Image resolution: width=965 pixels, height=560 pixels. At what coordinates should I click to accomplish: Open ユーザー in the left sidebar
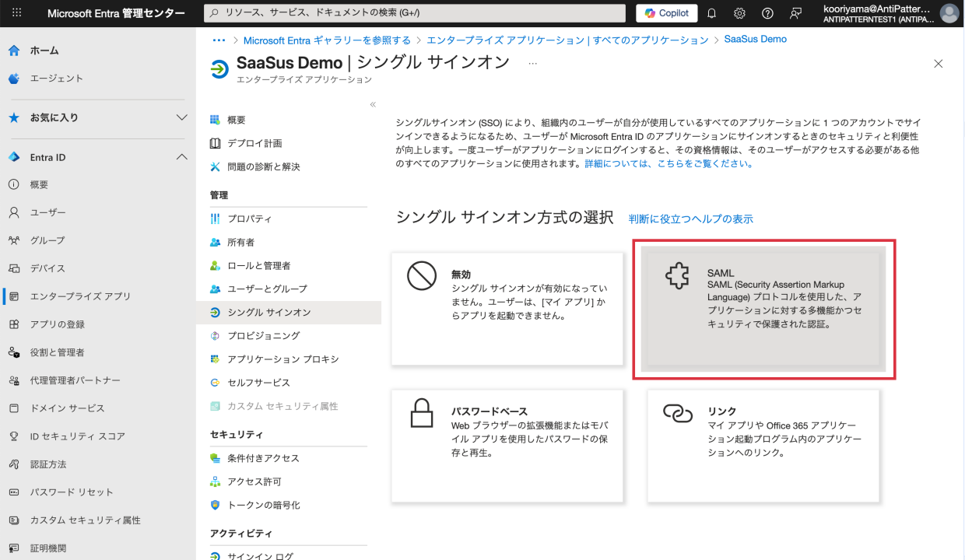(48, 212)
